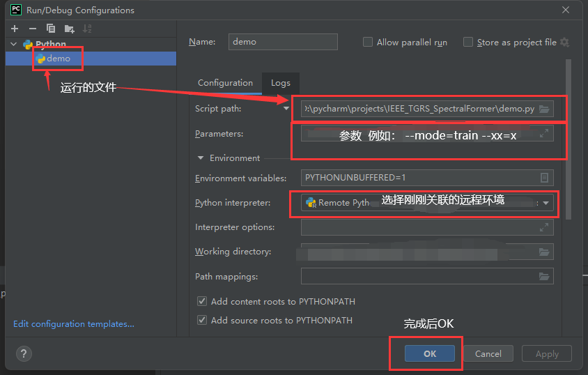The height and width of the screenshot is (375, 588).
Task: Expand the Parameters field editor
Action: (544, 133)
